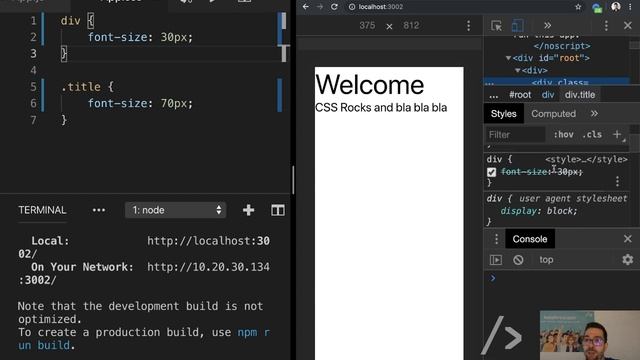Split the terminal
This screenshot has height=360, width=640.
pos(278,210)
